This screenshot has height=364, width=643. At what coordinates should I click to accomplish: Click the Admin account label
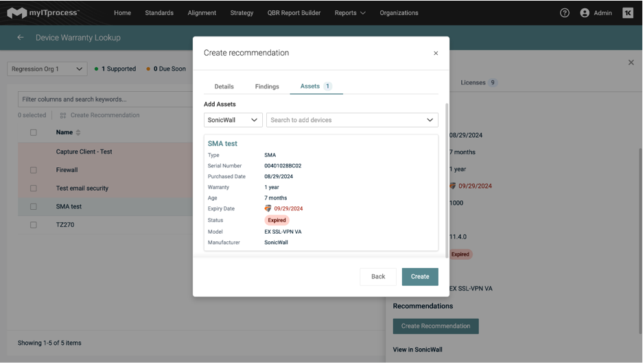(x=603, y=13)
